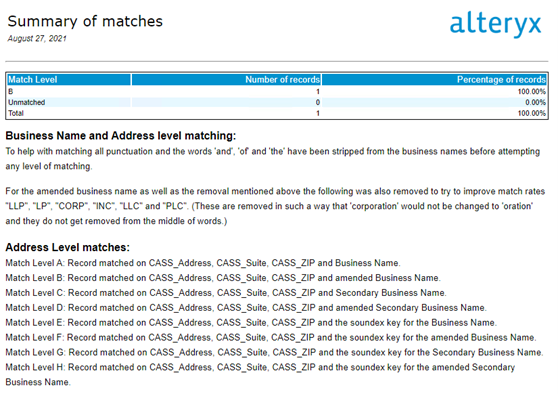The height and width of the screenshot is (394, 558).
Task: Click the Unmatched record count of 0
Action: pyautogui.click(x=318, y=103)
